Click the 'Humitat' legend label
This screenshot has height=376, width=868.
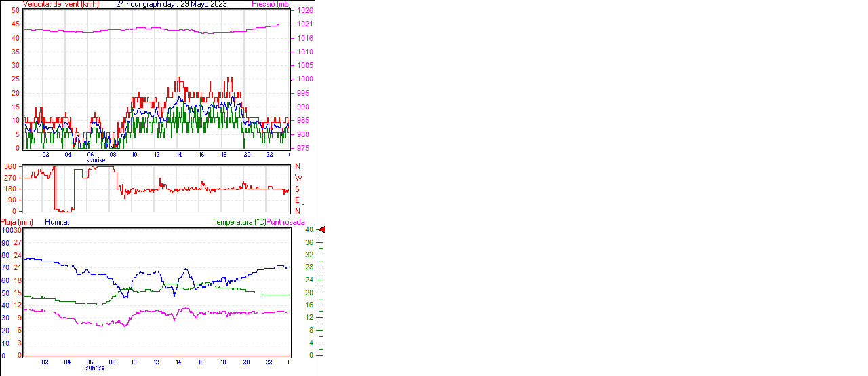click(57, 222)
